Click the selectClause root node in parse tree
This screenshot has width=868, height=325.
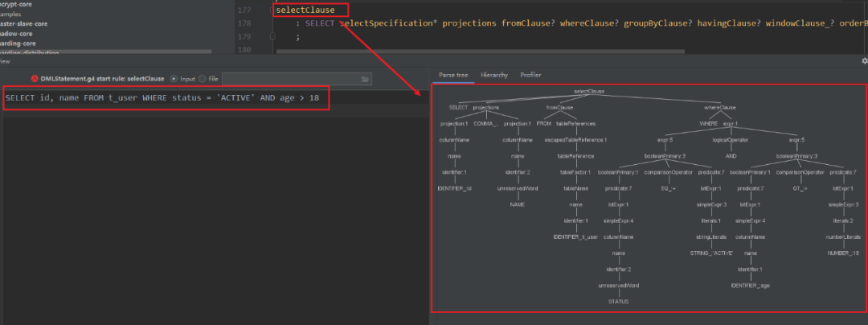(x=589, y=92)
